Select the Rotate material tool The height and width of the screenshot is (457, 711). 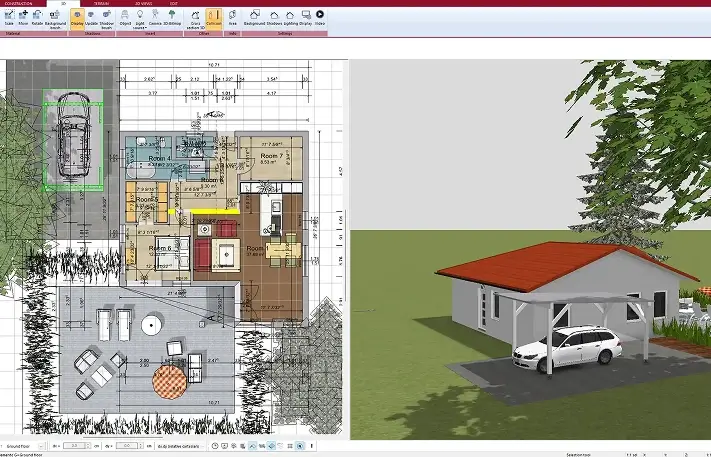(x=38, y=18)
